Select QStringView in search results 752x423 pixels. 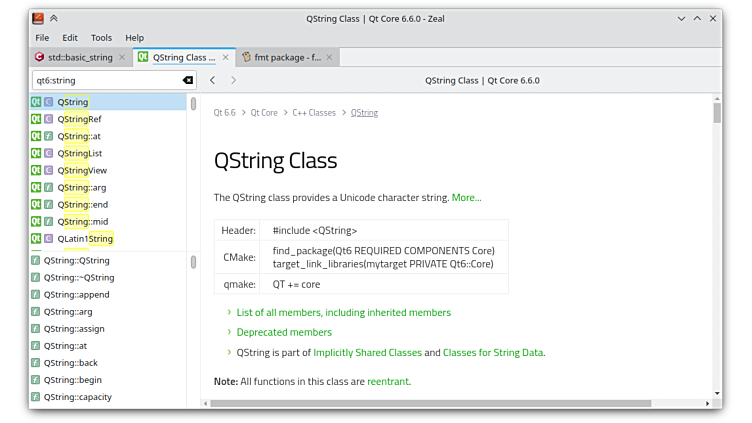(x=82, y=170)
